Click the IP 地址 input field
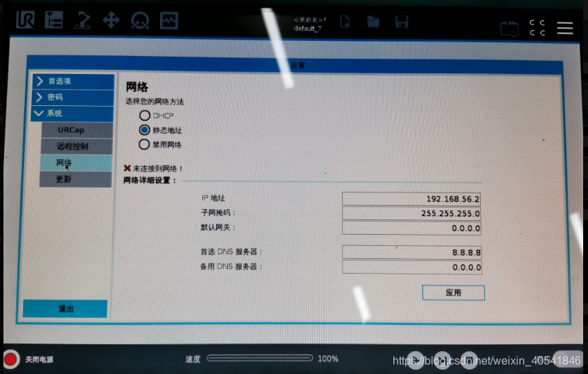 [x=411, y=199]
